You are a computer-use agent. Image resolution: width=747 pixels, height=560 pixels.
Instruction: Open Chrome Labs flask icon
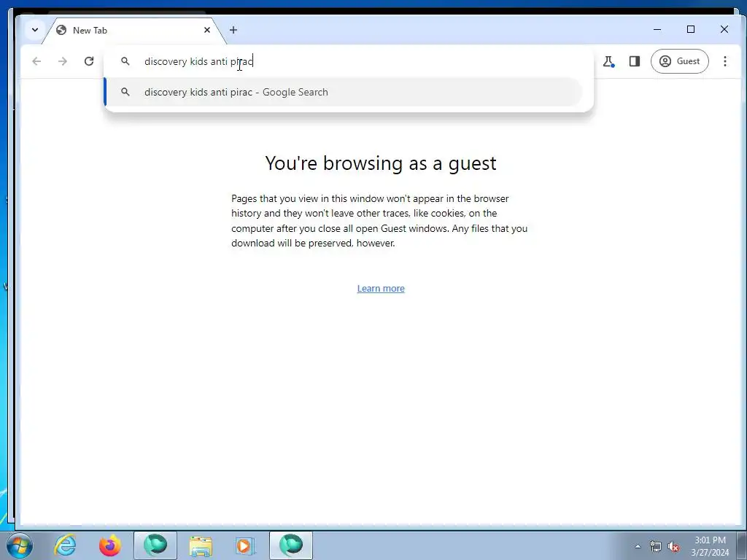pos(608,61)
